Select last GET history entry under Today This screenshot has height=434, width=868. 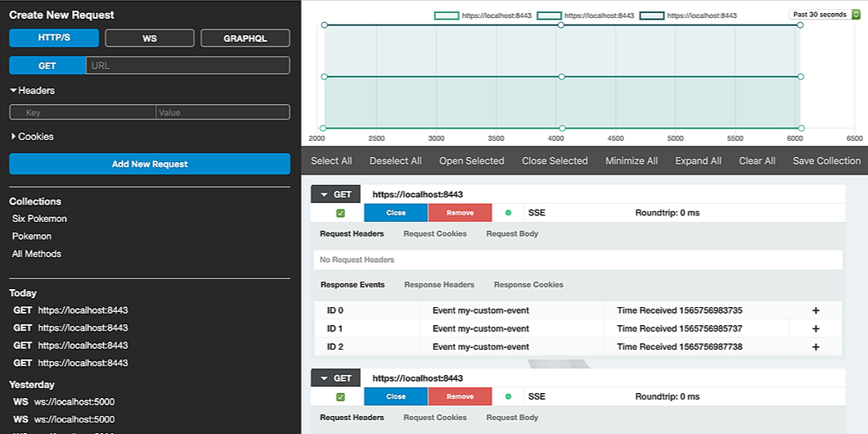(70, 363)
